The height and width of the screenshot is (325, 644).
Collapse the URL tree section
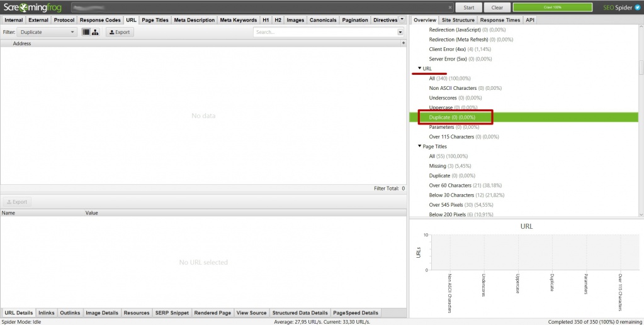(420, 69)
